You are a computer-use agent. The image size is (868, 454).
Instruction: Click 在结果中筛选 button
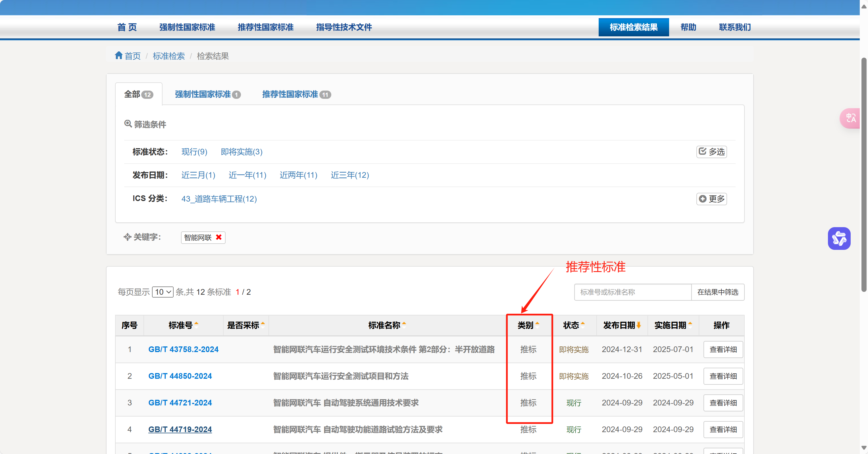coord(717,292)
